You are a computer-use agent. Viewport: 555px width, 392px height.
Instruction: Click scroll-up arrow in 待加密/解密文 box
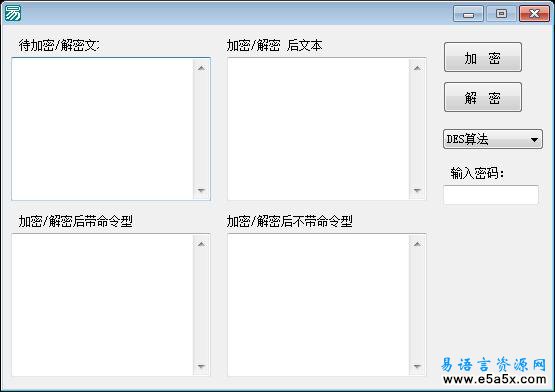pos(201,68)
